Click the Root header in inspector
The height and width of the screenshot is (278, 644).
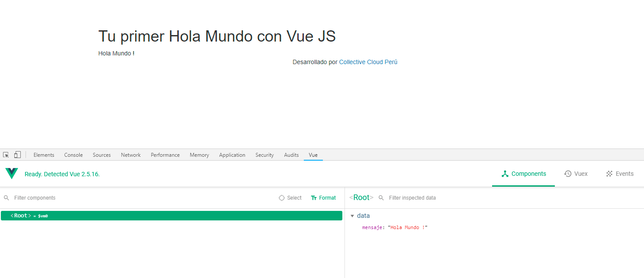coord(361,197)
